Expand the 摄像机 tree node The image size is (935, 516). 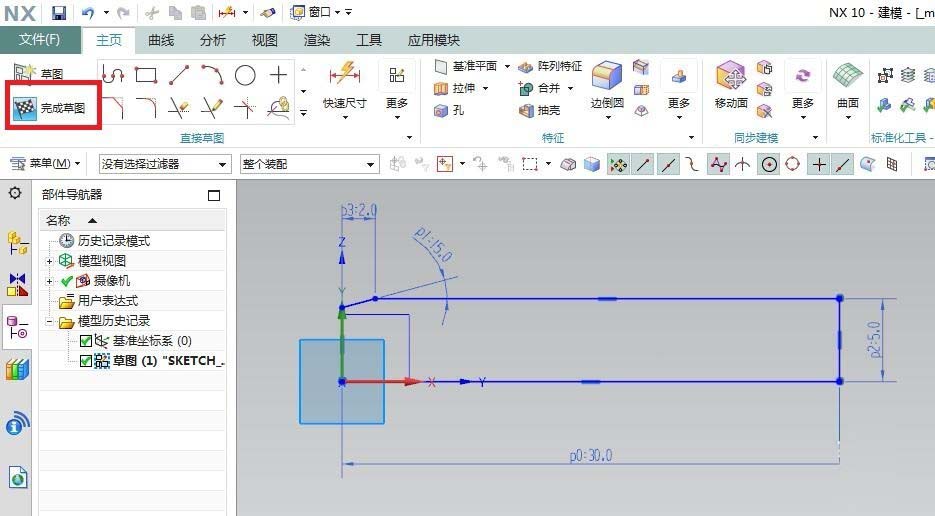tap(50, 281)
